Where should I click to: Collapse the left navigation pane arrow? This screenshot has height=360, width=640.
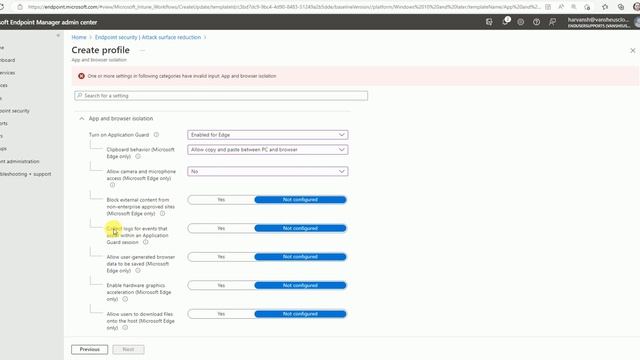pyautogui.click(x=58, y=36)
